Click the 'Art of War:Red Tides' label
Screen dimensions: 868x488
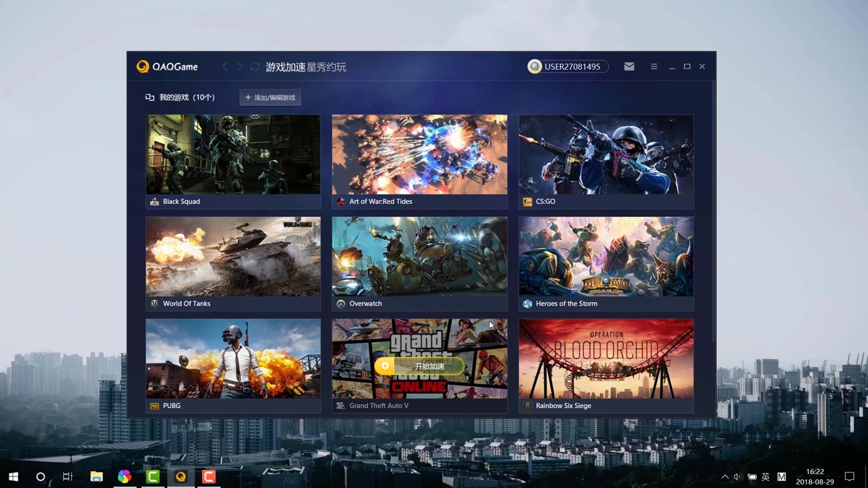coord(380,201)
